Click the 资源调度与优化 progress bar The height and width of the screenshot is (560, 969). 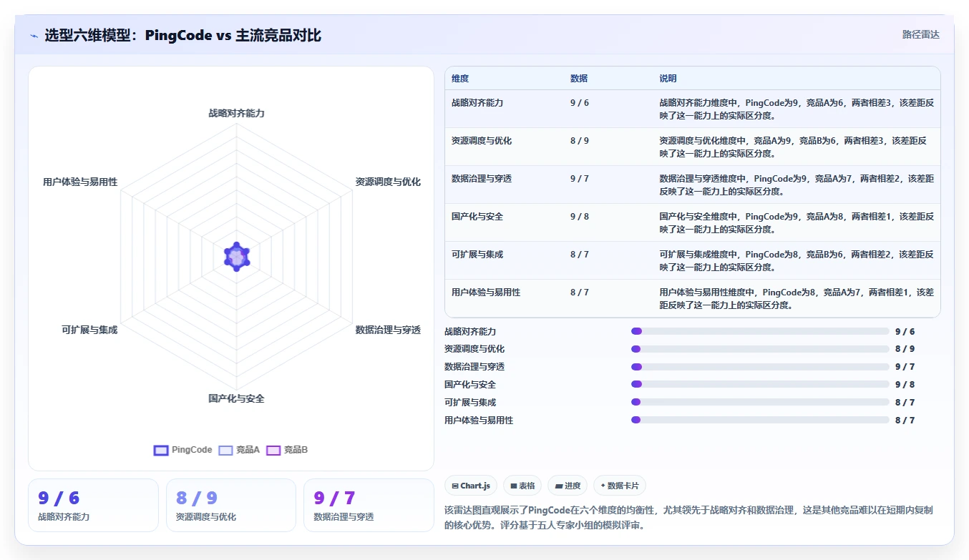point(760,349)
